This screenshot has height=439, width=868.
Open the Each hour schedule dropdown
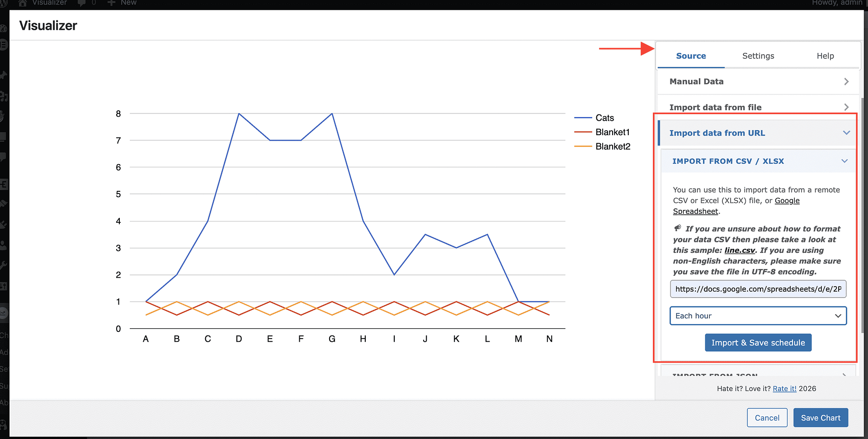[758, 316]
